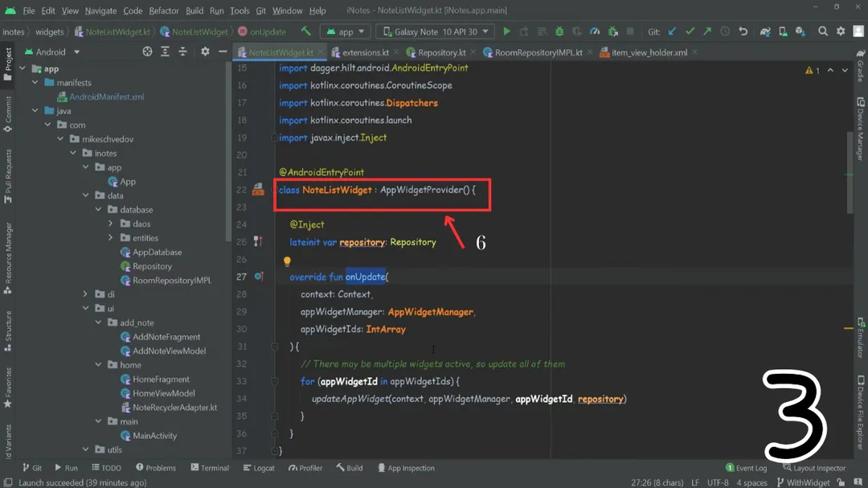Run the app with the green play icon
Screen dimensions: 868x488
coord(506,32)
